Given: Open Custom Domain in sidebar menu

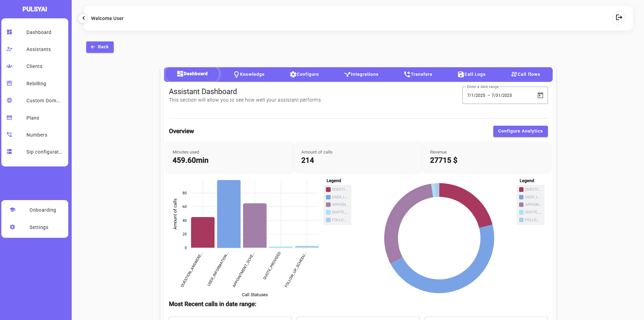Looking at the screenshot, I should point(35,101).
